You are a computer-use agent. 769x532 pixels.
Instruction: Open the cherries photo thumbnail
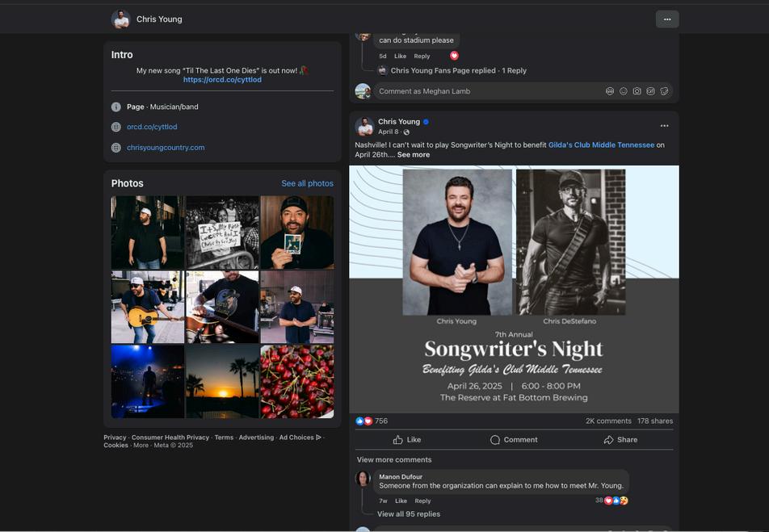[297, 382]
